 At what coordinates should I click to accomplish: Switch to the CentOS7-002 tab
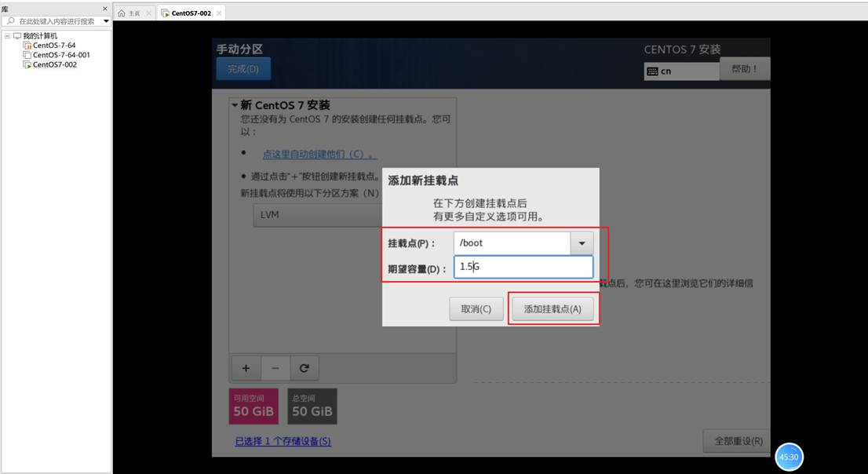[x=191, y=13]
